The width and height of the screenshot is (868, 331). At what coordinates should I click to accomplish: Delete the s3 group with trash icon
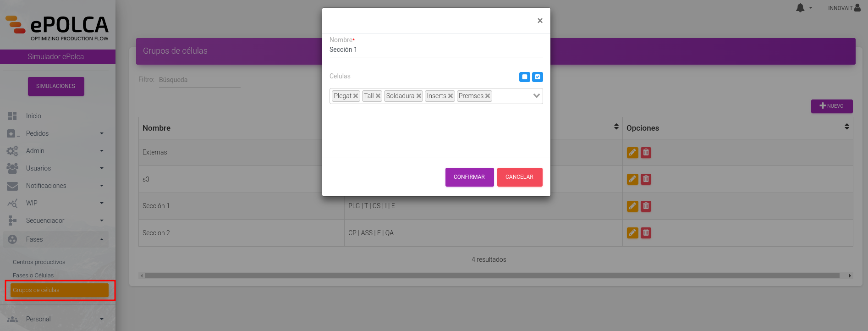pyautogui.click(x=646, y=179)
